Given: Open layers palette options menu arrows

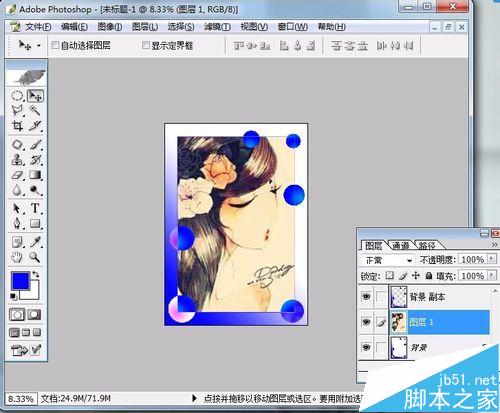Looking at the screenshot, I should point(494,245).
